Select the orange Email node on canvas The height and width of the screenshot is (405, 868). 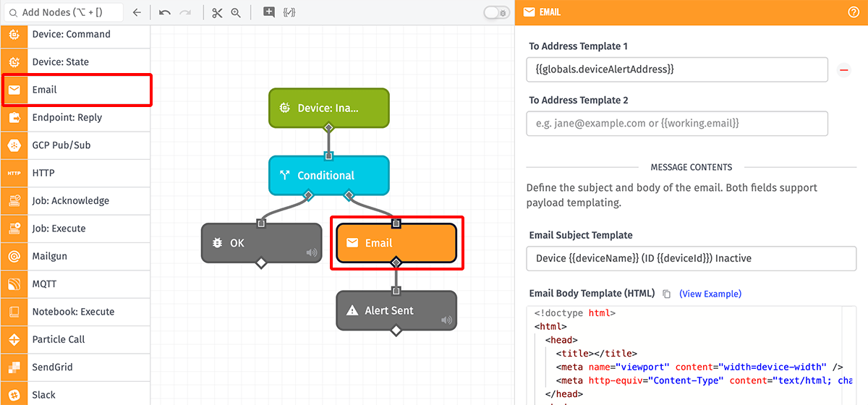tap(396, 243)
